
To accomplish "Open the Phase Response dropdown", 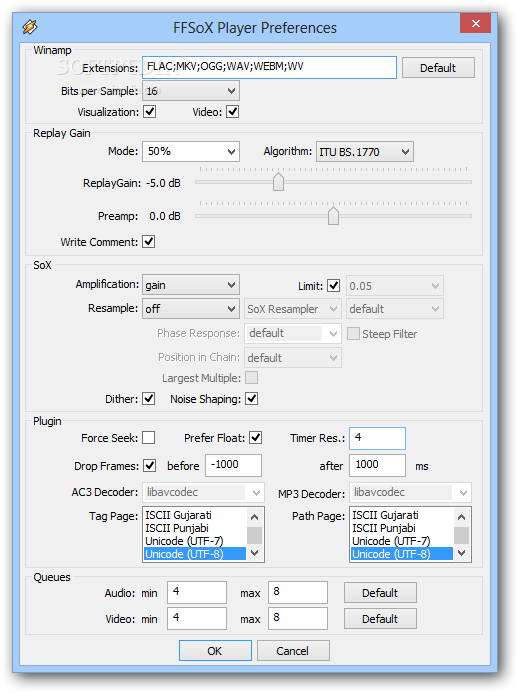I will tap(293, 333).
